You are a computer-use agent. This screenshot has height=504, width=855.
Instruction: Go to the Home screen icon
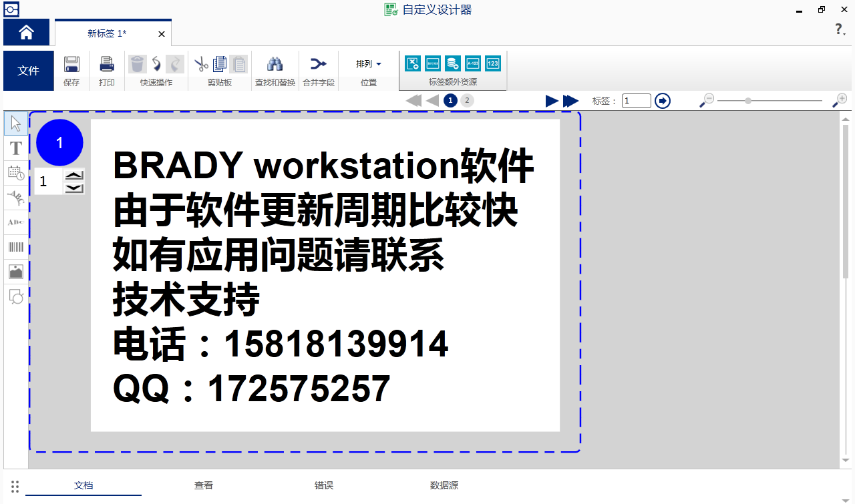click(26, 32)
